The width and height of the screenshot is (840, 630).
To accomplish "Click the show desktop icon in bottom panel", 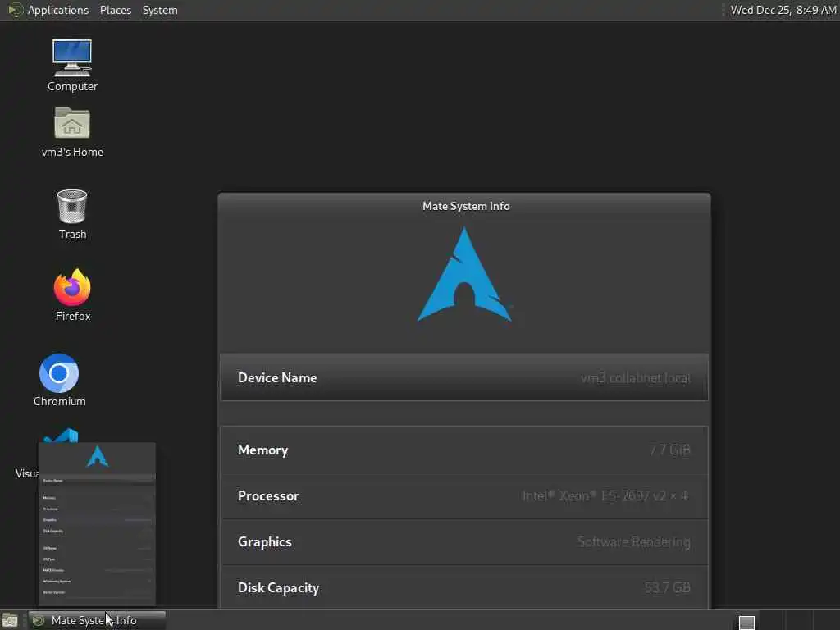I will [x=10, y=620].
